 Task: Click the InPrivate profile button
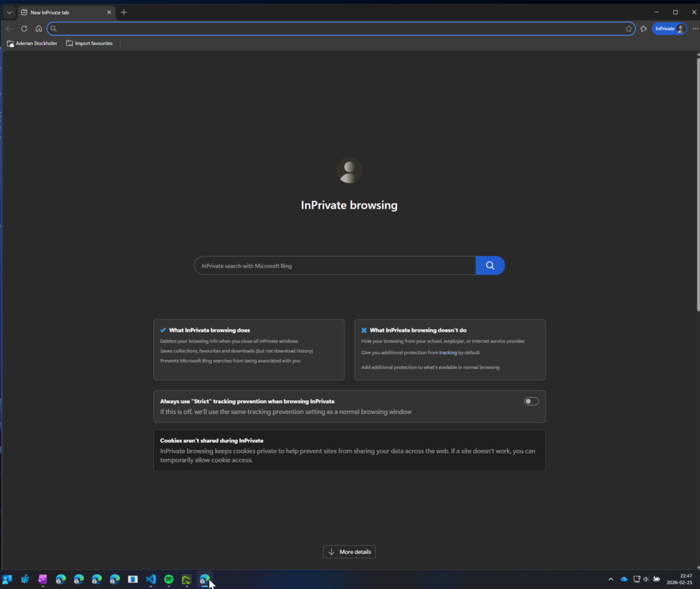tap(669, 29)
